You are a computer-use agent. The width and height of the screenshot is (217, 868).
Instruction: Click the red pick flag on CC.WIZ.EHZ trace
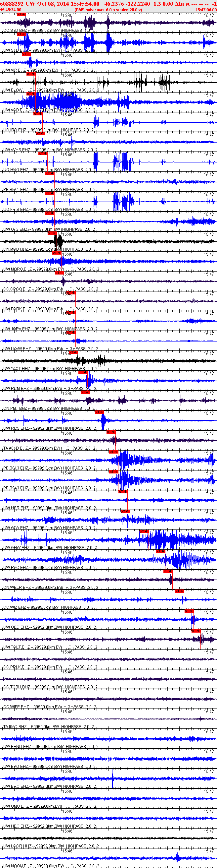[x=179, y=591]
